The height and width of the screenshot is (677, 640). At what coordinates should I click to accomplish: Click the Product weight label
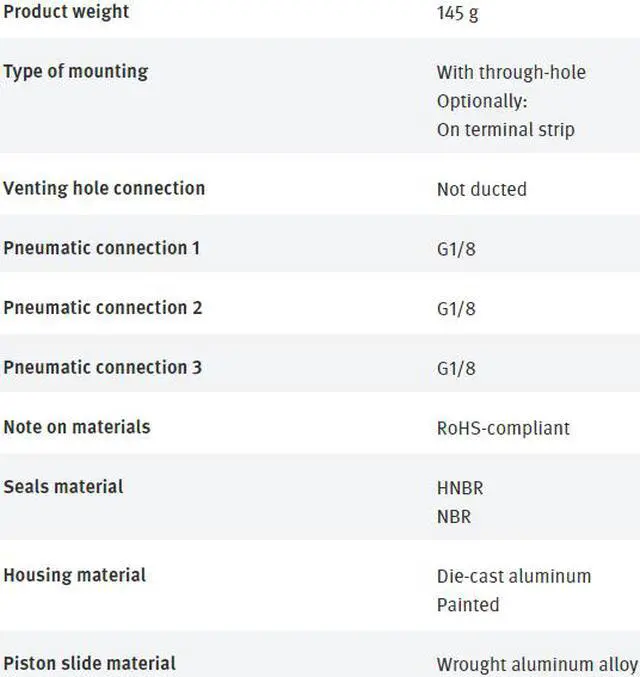[x=66, y=12]
